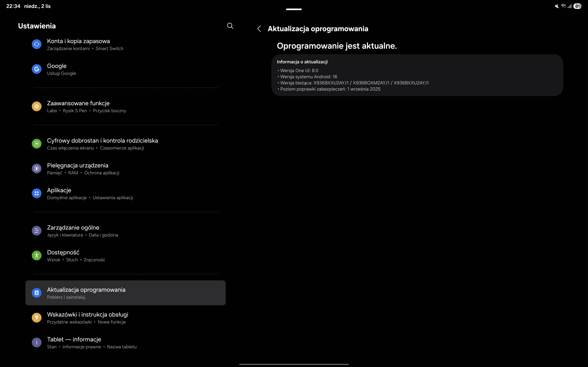Tap the bottom navigation gesture bar
This screenshot has height=367, width=588.
[x=294, y=364]
